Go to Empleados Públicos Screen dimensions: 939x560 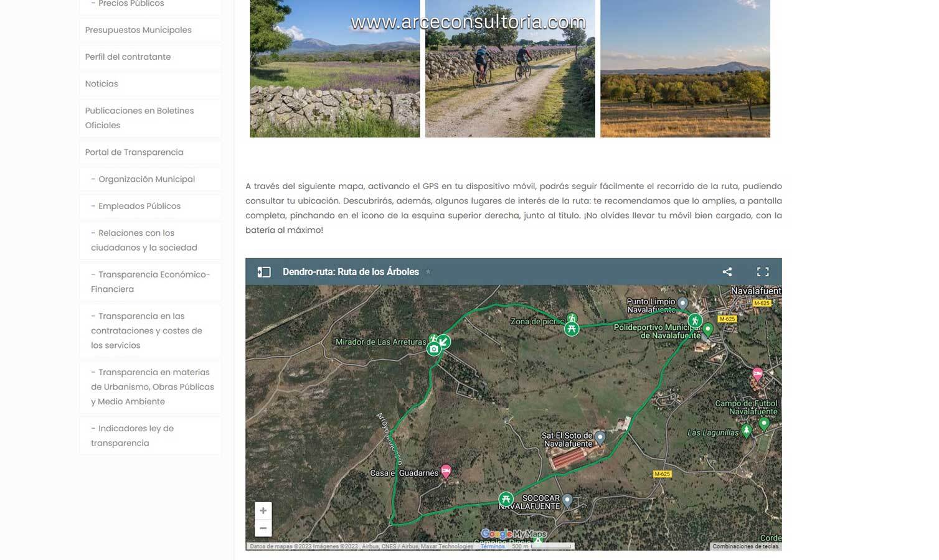click(150, 206)
